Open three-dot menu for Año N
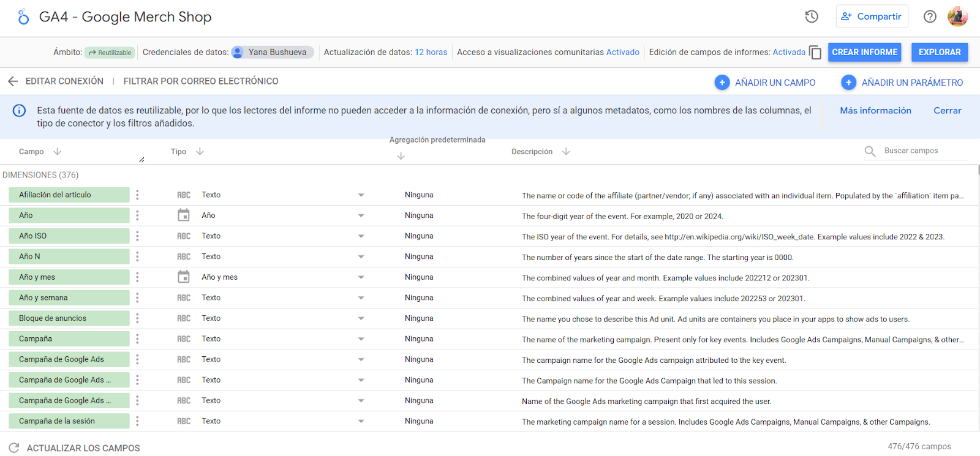 tap(137, 256)
